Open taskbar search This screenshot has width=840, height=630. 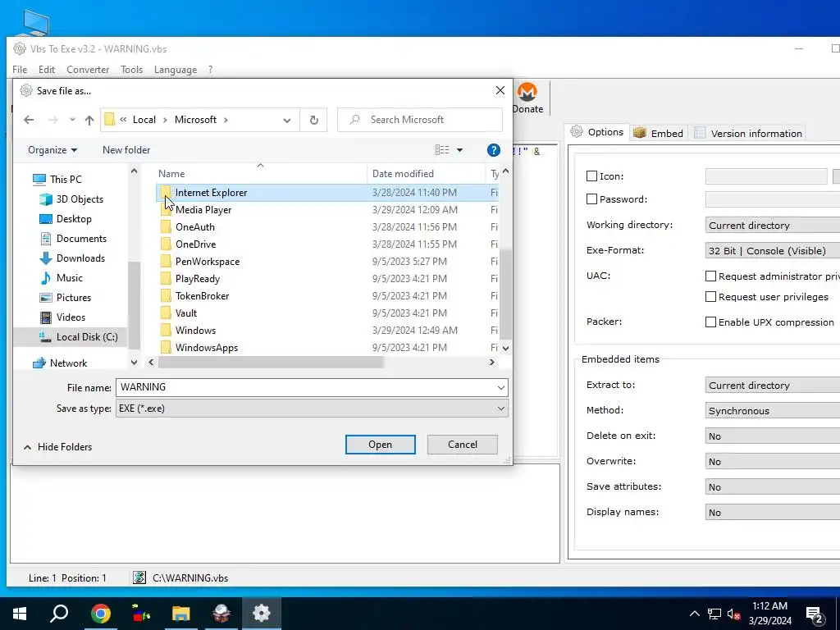pos(59,614)
